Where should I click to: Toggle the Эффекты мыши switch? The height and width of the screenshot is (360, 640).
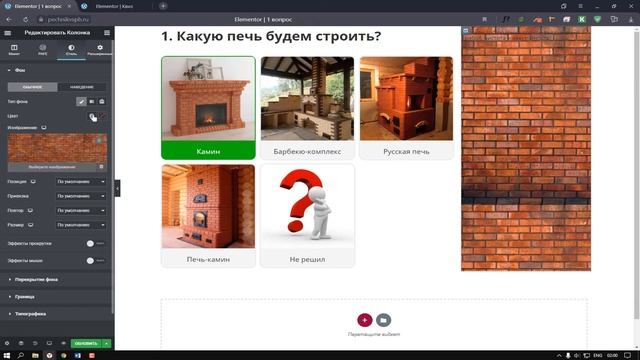click(96, 260)
